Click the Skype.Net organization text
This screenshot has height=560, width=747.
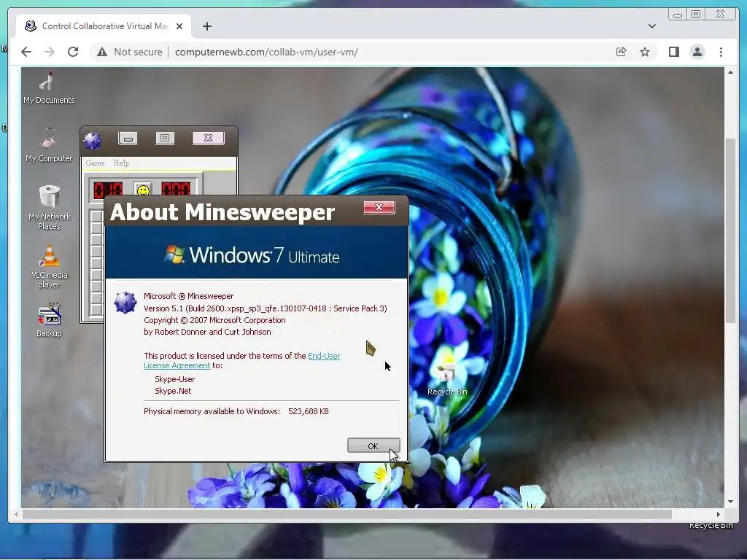pyautogui.click(x=173, y=391)
